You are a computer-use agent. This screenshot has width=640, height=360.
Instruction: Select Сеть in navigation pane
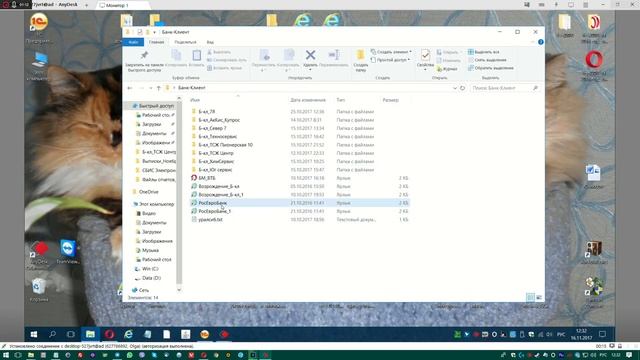coord(144,290)
